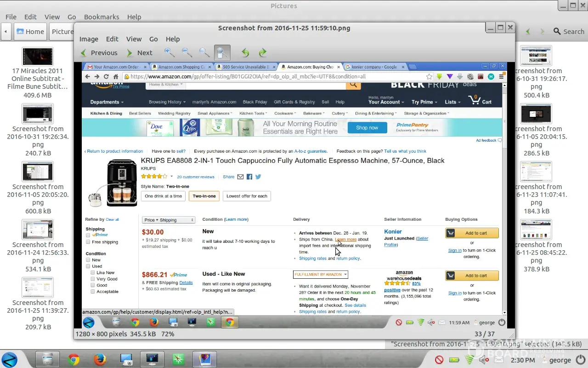The width and height of the screenshot is (588, 368).
Task: Click the green star application taskbar icon
Action: 178,359
